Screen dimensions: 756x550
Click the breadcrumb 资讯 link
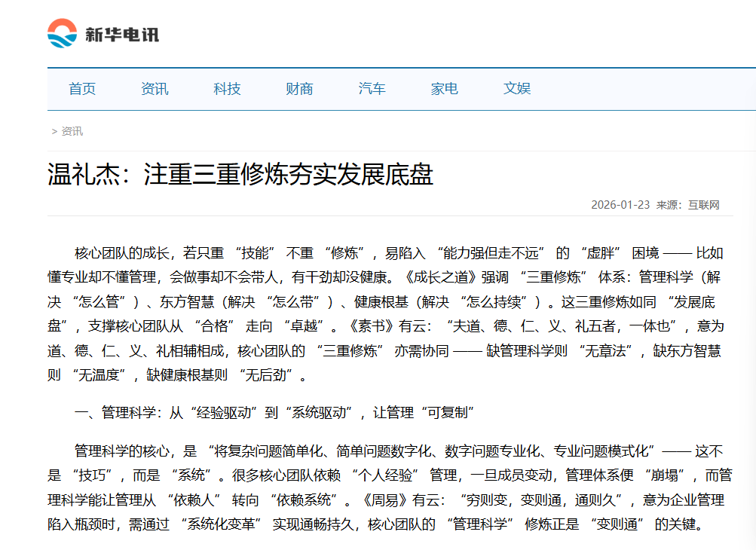pos(71,131)
